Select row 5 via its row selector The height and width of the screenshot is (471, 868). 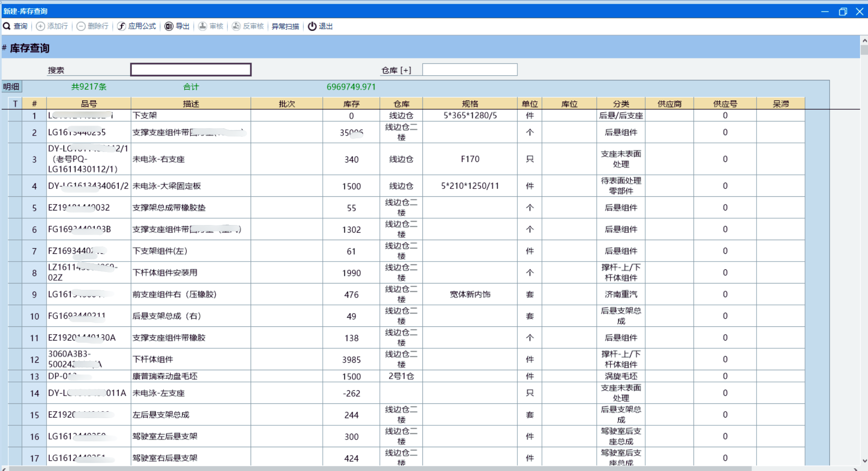[x=15, y=208]
